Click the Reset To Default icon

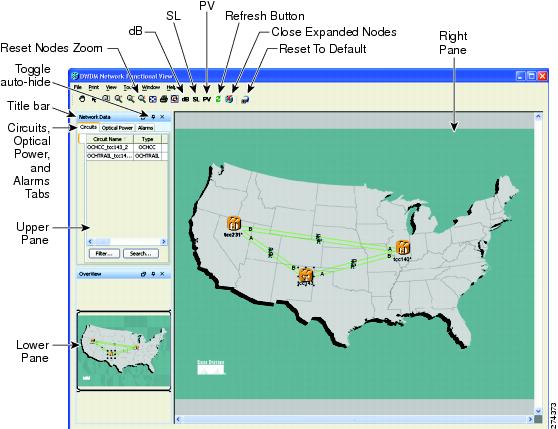[245, 100]
